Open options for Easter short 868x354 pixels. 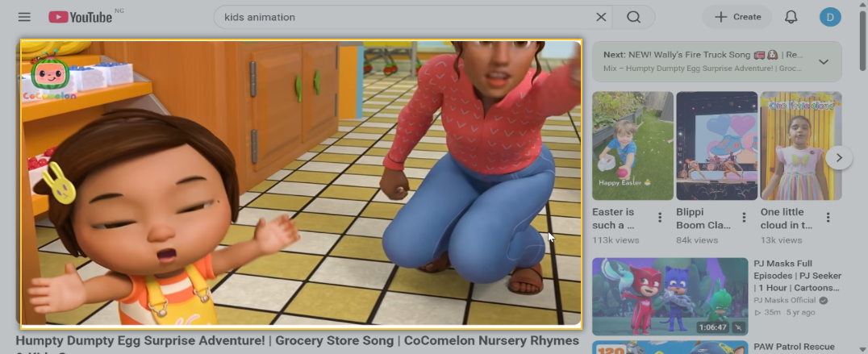tap(660, 218)
